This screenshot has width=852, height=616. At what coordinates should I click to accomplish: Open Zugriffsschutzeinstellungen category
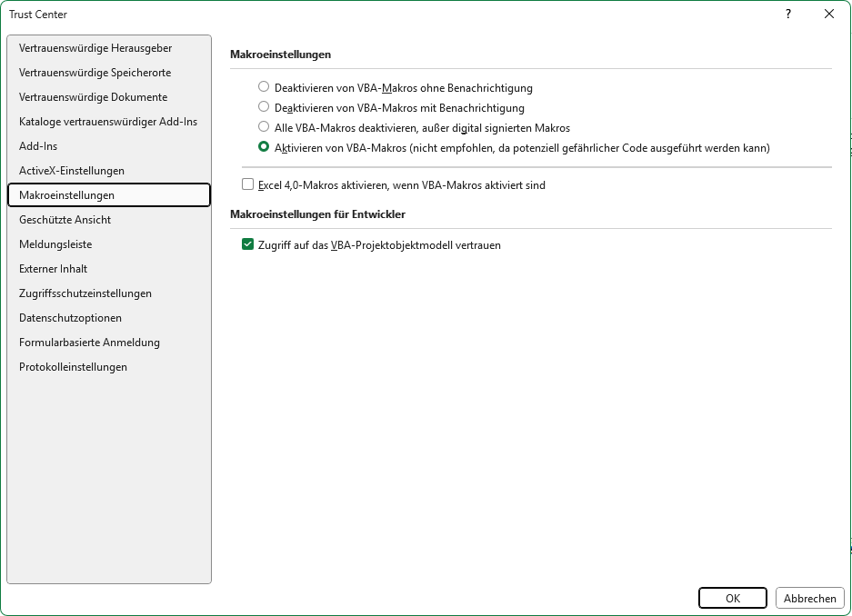[85, 293]
